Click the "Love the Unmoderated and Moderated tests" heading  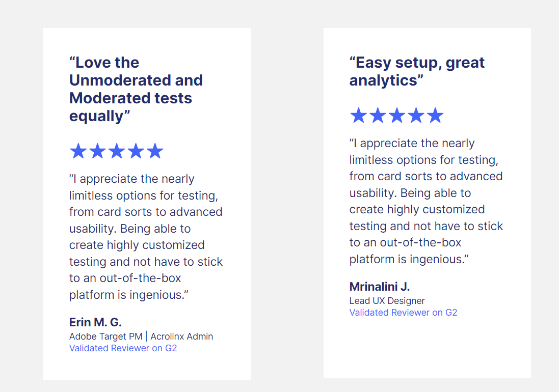pyautogui.click(x=136, y=89)
